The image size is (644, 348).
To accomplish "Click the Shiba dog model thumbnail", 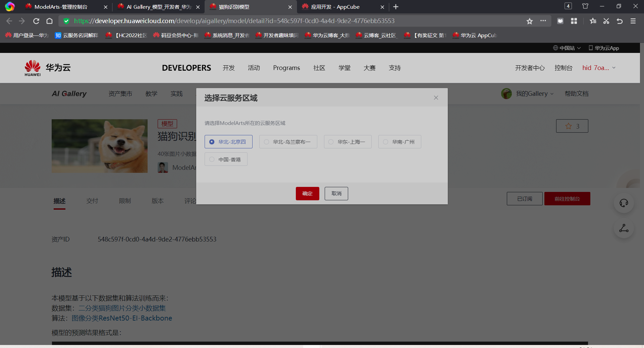I will [100, 146].
